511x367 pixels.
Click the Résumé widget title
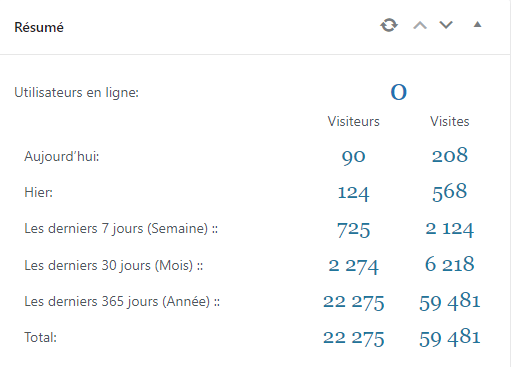[39, 27]
